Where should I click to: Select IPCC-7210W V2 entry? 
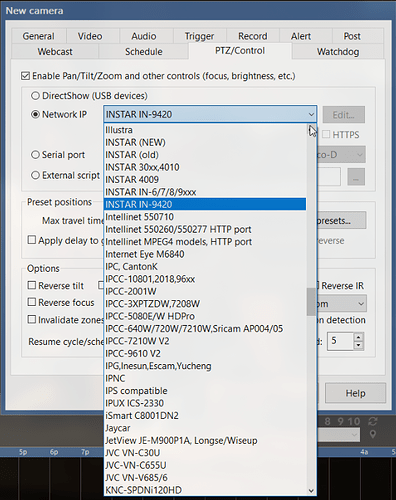point(205,341)
